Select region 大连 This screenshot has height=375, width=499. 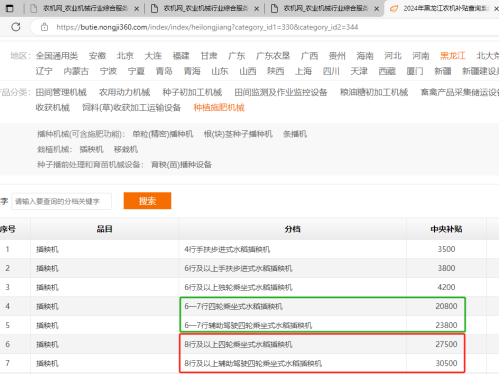[x=153, y=56]
